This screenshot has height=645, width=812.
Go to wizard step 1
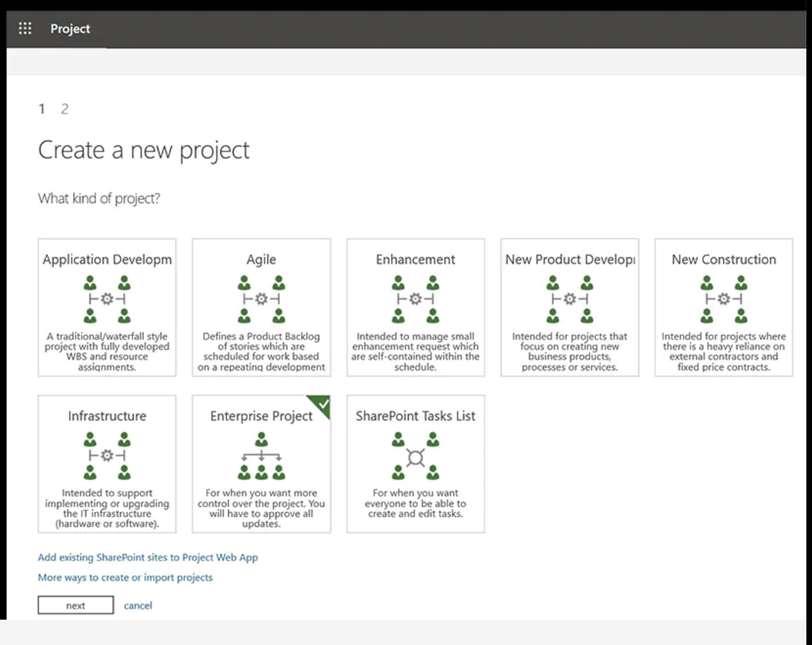tap(42, 108)
